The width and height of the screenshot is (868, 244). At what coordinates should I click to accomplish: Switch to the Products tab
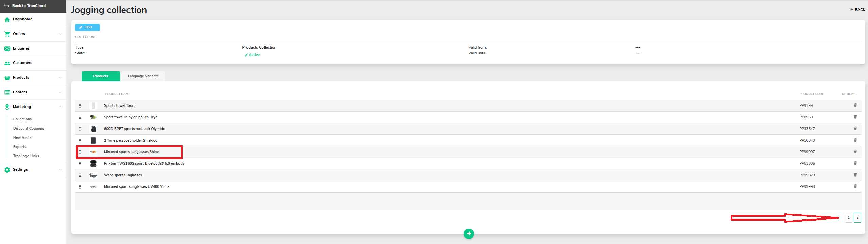[101, 76]
